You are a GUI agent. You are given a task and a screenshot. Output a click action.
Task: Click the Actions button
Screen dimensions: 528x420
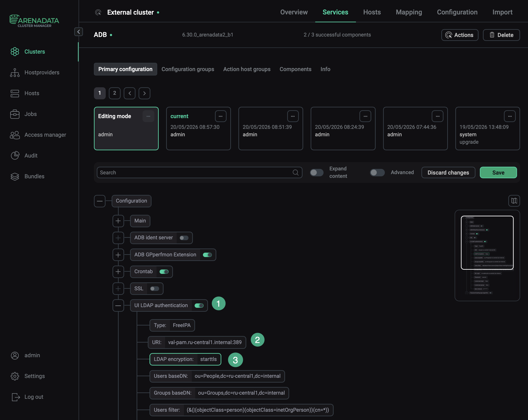point(460,35)
